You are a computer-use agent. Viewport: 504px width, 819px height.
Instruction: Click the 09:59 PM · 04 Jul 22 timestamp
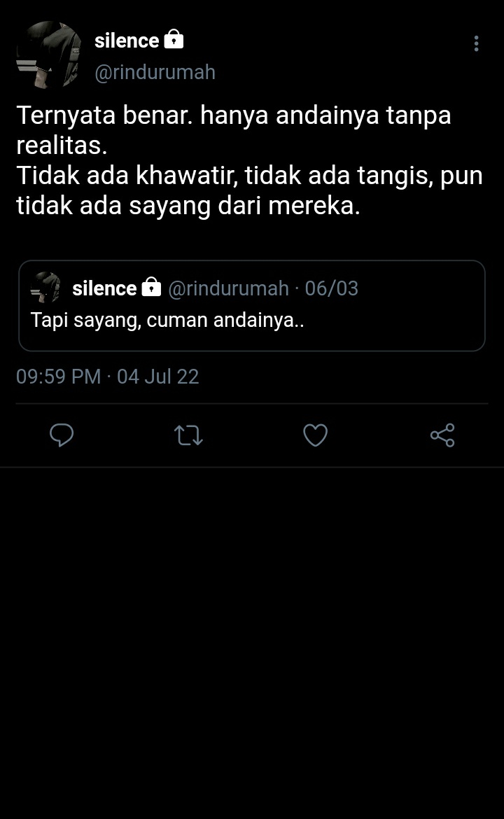pos(108,377)
